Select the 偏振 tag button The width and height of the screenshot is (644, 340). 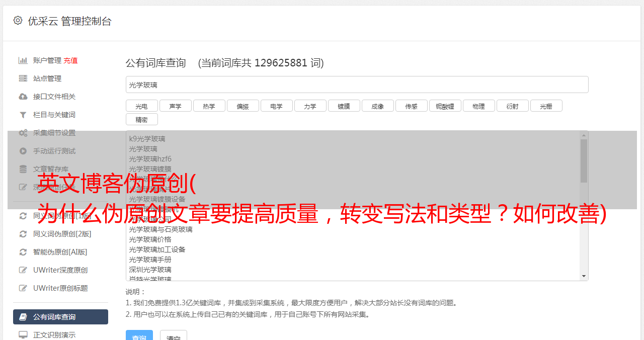coord(243,106)
